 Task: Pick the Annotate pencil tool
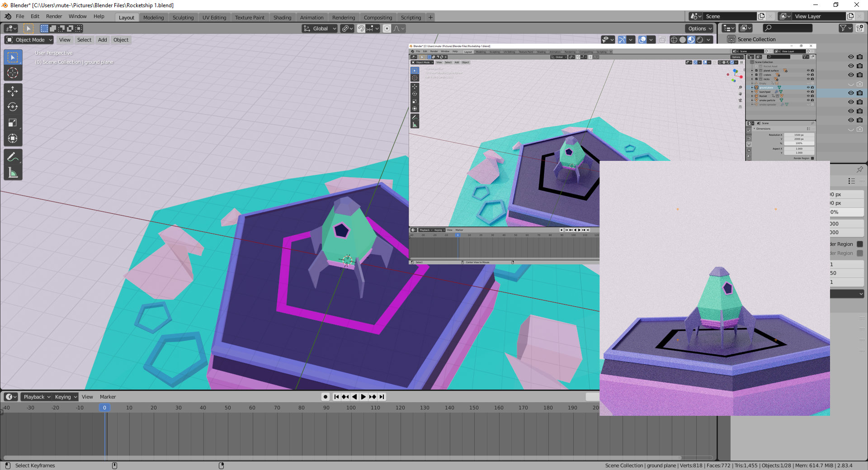13,157
